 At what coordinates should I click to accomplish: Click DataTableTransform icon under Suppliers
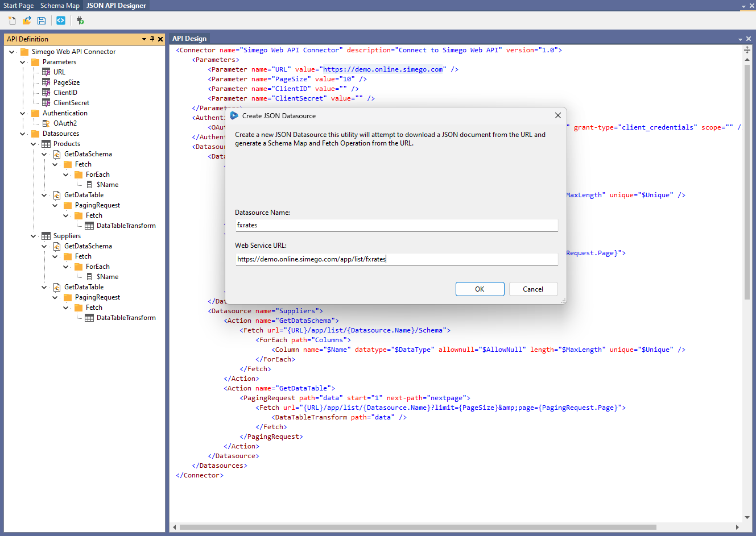(x=89, y=318)
